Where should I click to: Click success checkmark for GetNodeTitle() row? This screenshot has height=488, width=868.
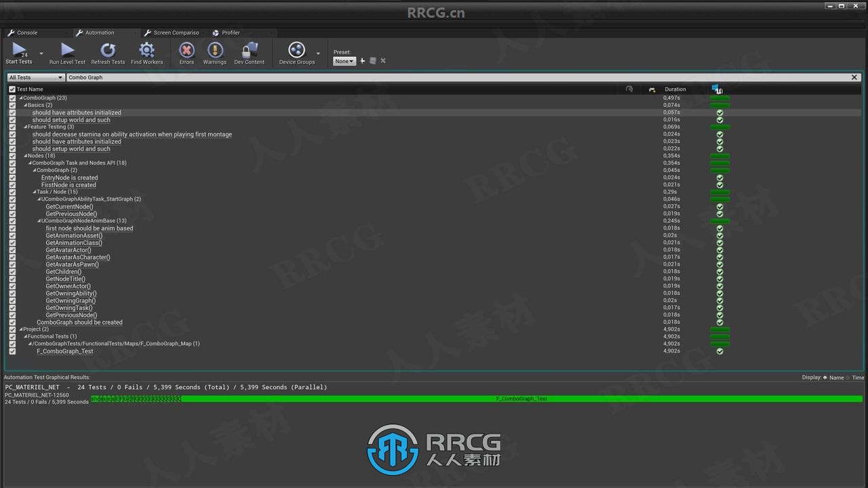tap(719, 279)
